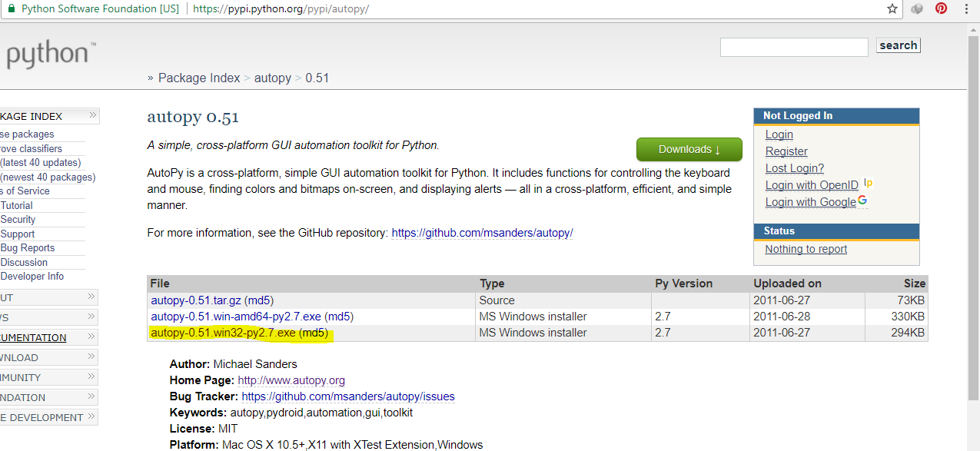Expand the DOWNLOAD sidebar section
This screenshot has height=451, width=980.
[x=91, y=356]
